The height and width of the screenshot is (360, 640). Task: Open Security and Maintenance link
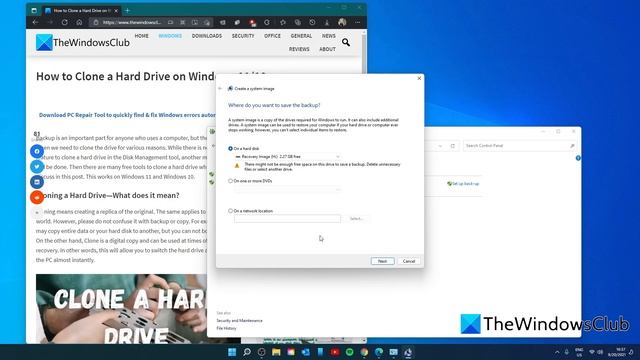(x=239, y=321)
